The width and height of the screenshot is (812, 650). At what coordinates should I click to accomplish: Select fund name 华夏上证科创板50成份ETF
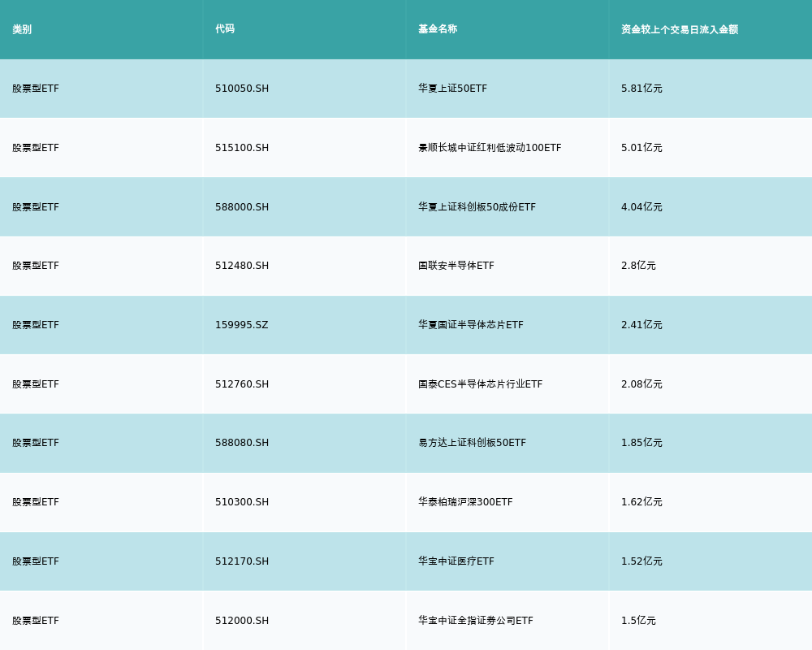click(x=477, y=207)
